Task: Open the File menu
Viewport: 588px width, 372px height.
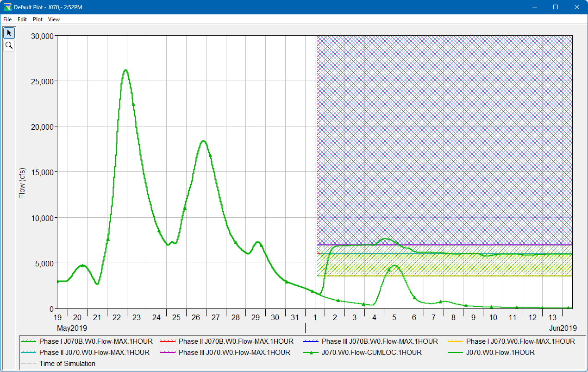Action: 7,19
